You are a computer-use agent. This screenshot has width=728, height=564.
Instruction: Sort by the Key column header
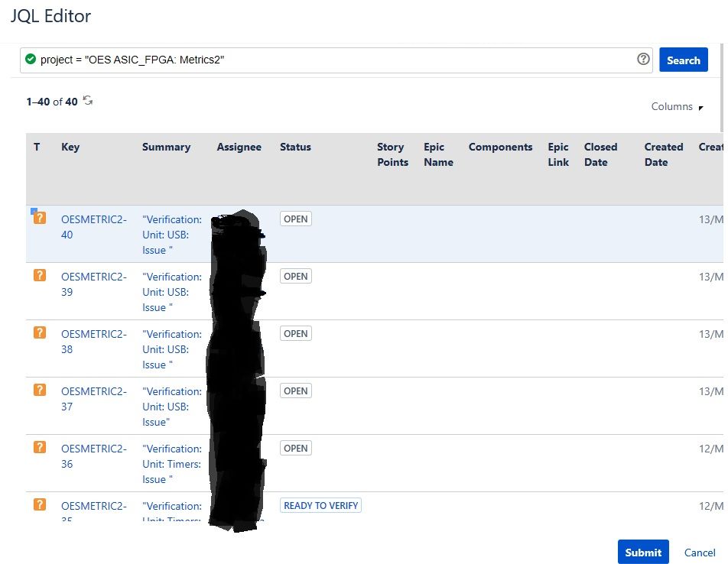pyautogui.click(x=70, y=147)
